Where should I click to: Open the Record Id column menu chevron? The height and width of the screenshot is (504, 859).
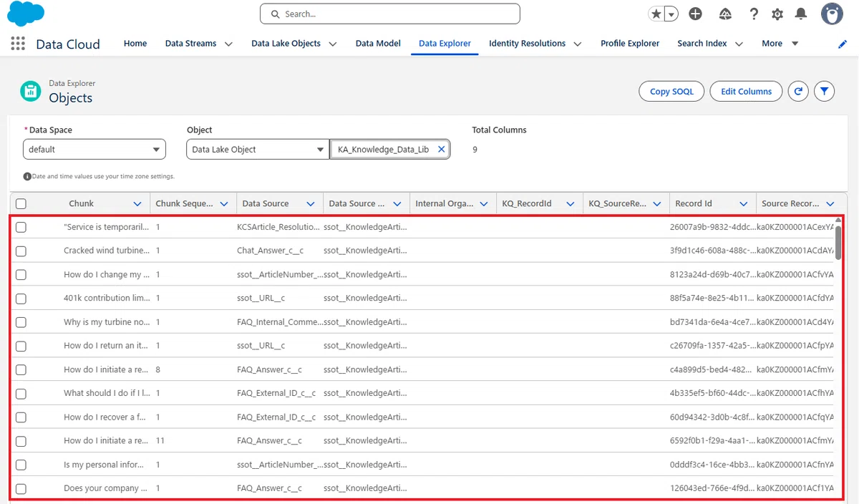click(x=744, y=204)
